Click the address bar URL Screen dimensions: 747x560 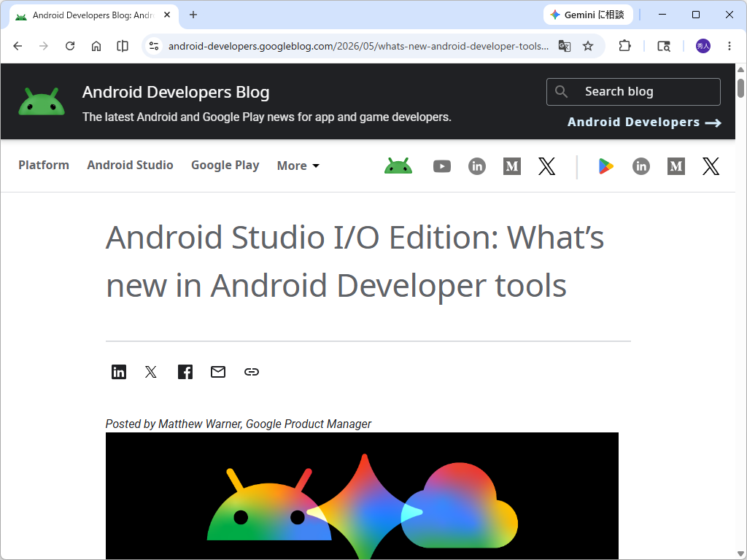pyautogui.click(x=358, y=46)
